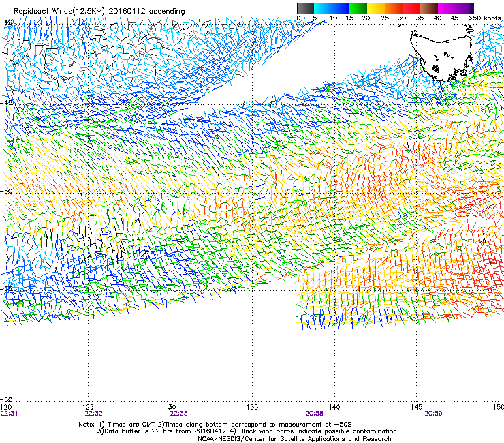The image size is (504, 443).
Task: Click the purple '22:33' pass time
Action: (178, 414)
